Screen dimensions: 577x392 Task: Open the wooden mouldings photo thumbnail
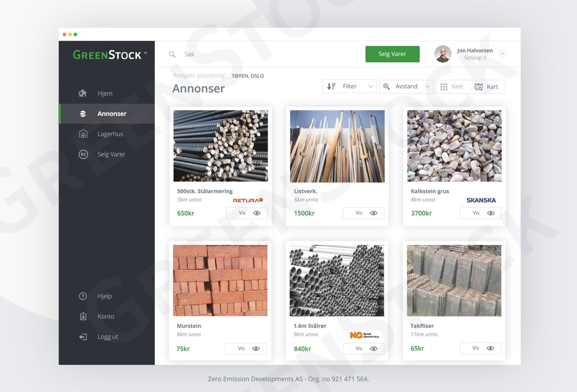click(338, 146)
